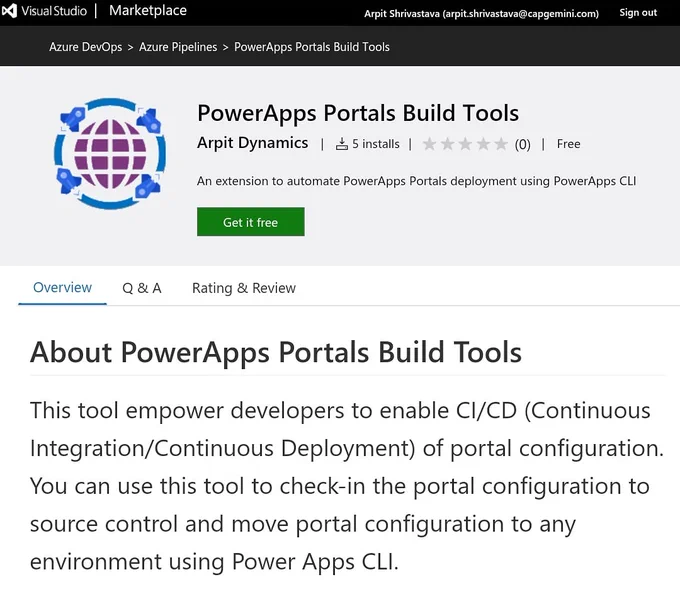Click the 'About PowerApps Portals Build Tools' heading

(x=276, y=352)
